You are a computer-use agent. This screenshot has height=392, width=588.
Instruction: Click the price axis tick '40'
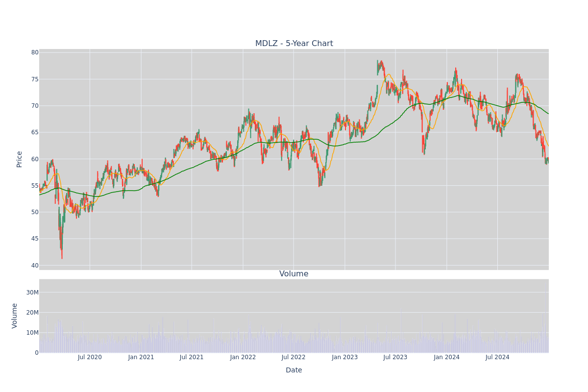coord(35,266)
